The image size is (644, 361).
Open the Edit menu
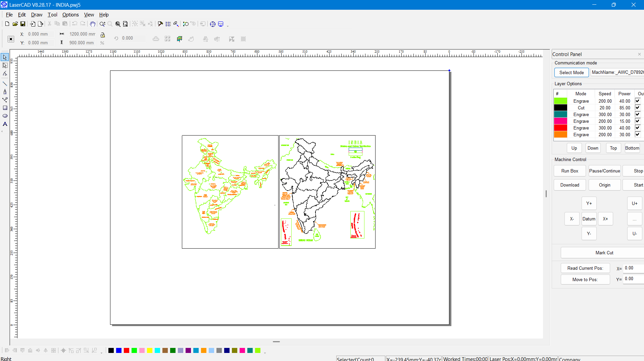click(x=22, y=15)
